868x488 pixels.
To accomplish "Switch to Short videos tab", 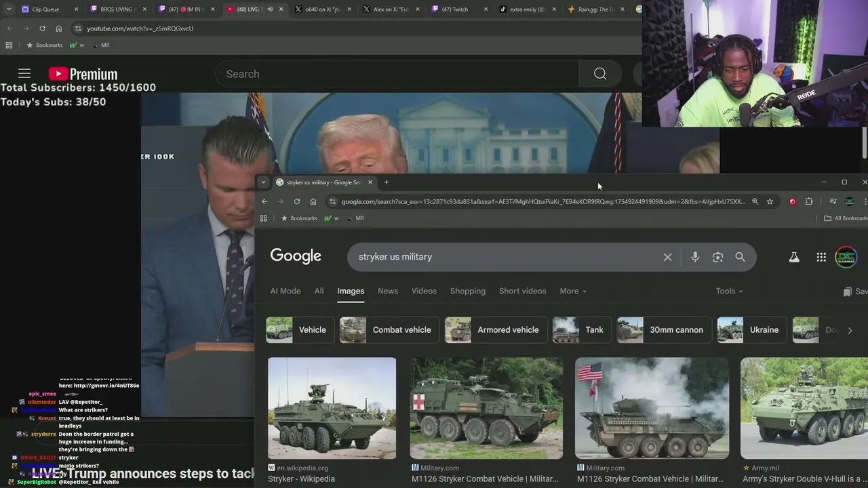I will (522, 291).
